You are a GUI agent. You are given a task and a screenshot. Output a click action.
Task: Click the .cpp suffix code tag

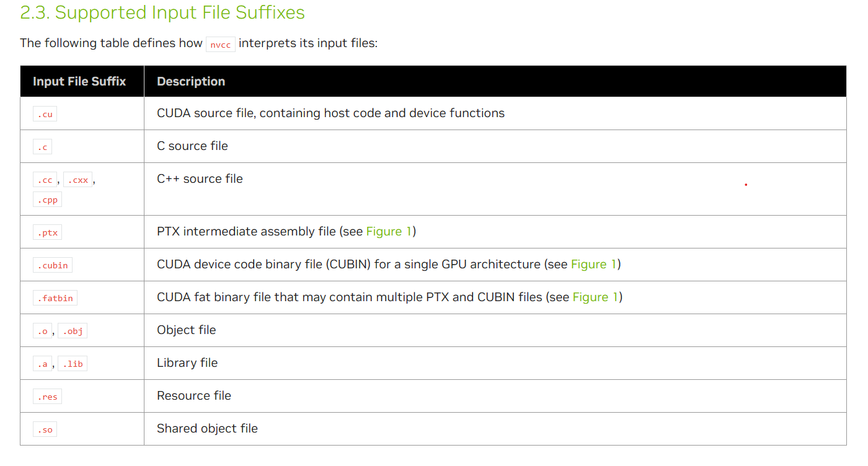coord(47,200)
